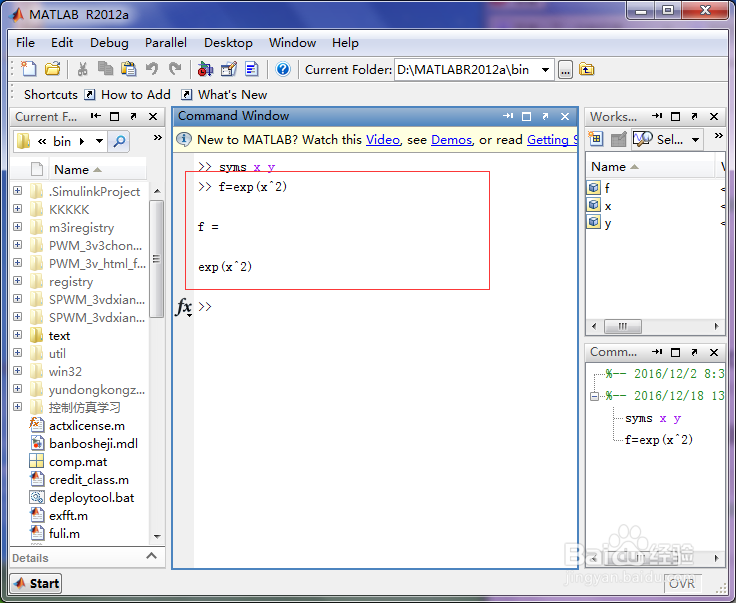Open Help with the question mark icon
736x603 pixels.
[283, 69]
